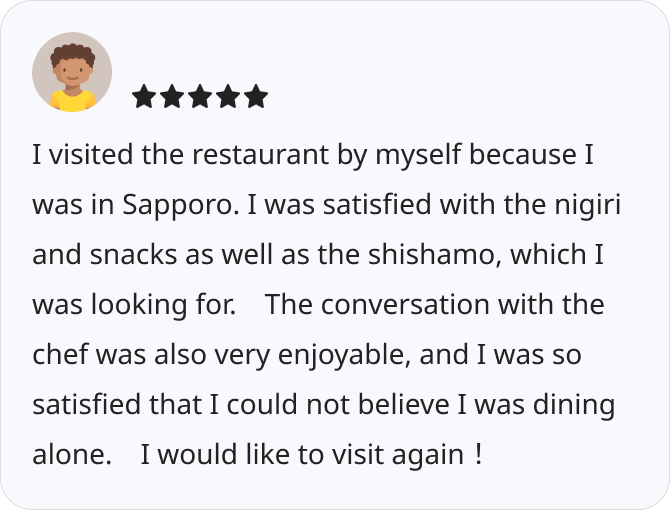This screenshot has width=670, height=510.
Task: Click the exclamation mark ending the review
Action: click(x=479, y=456)
